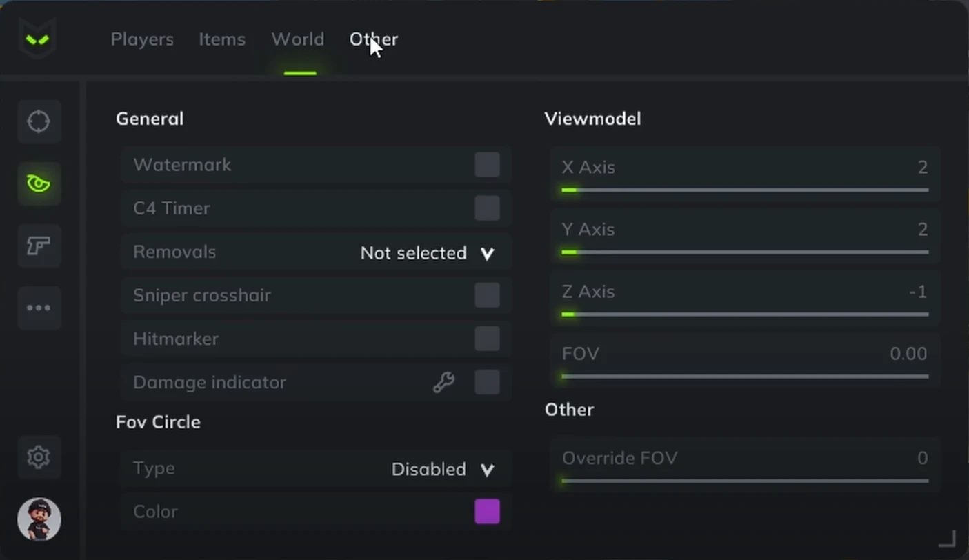969x560 pixels.
Task: Switch to the Players tab
Action: tap(142, 39)
